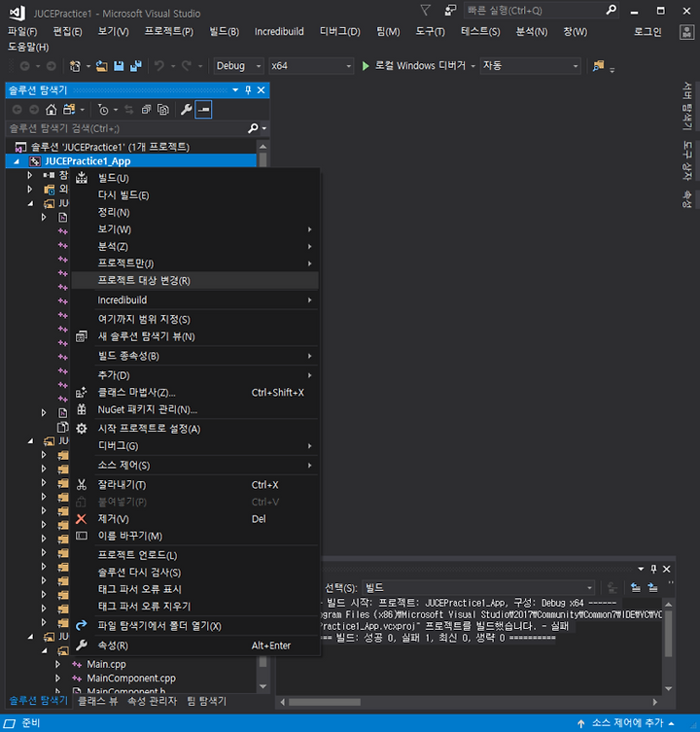This screenshot has width=700, height=732.
Task: Click 로그인 sign-in link
Action: 647,32
